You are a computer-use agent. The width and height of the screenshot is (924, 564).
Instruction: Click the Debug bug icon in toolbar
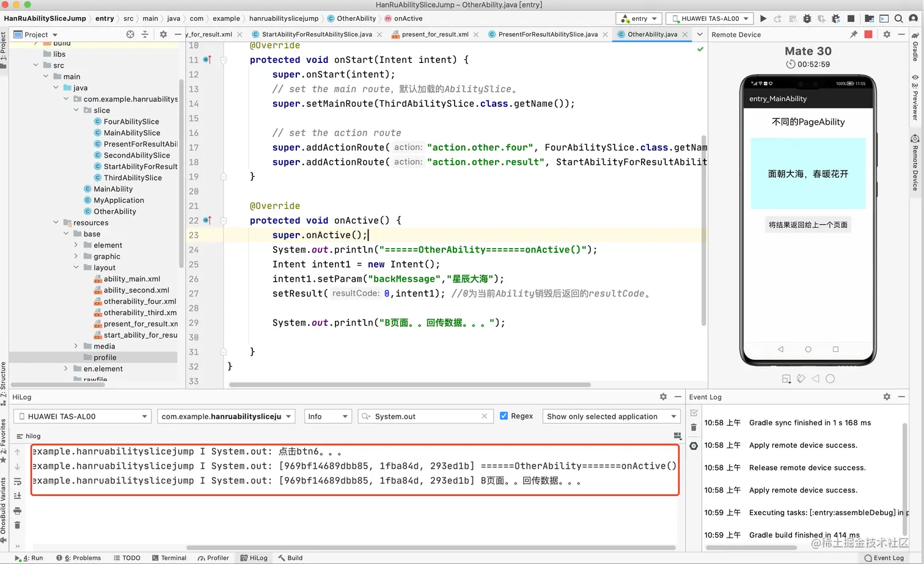tap(807, 18)
